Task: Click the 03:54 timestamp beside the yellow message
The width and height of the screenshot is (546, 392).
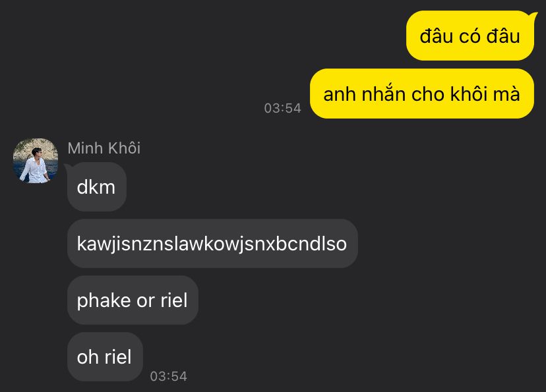Action: coord(282,108)
